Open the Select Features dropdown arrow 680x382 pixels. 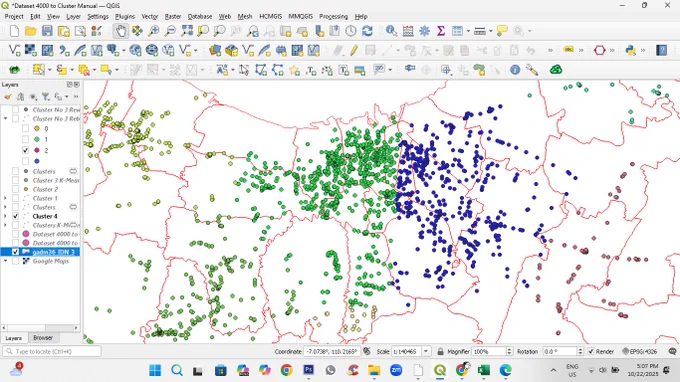tap(49, 69)
